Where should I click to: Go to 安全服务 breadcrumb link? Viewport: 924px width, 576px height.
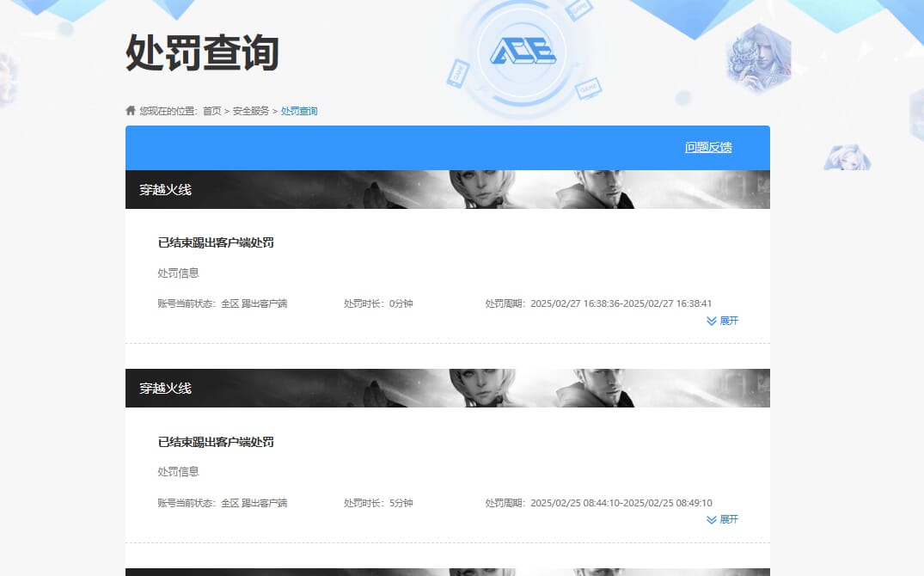250,111
